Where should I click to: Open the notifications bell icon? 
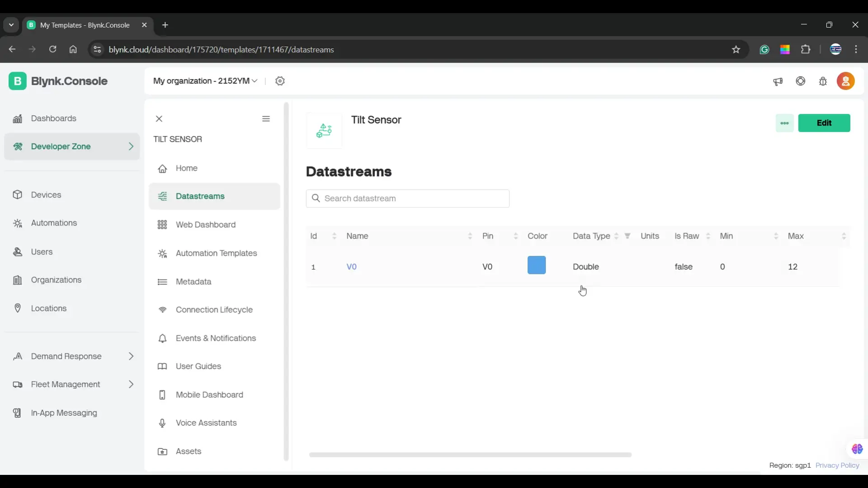tap(823, 81)
